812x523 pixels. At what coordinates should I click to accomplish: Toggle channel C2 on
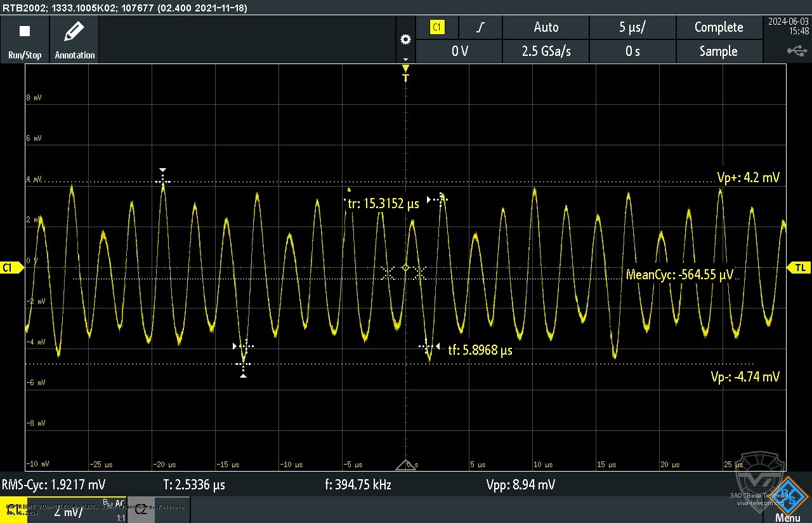[140, 510]
